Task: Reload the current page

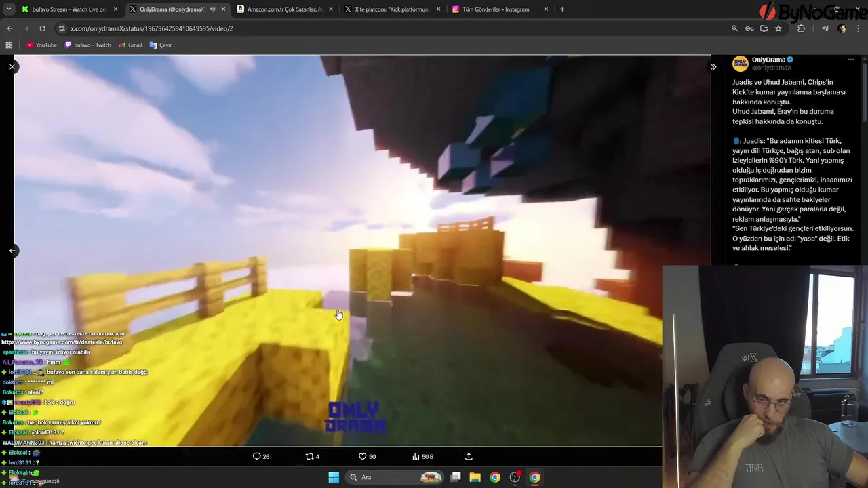Action: (42, 28)
